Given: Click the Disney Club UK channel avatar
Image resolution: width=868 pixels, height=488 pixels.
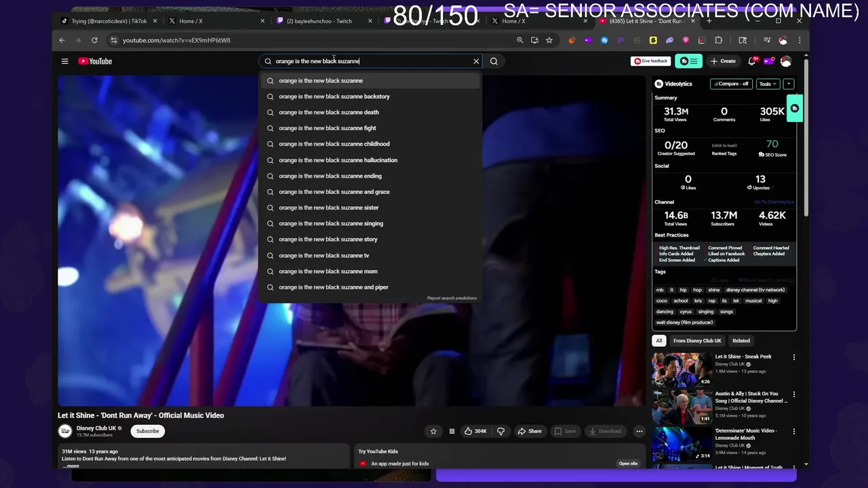Looking at the screenshot, I should pos(65,431).
